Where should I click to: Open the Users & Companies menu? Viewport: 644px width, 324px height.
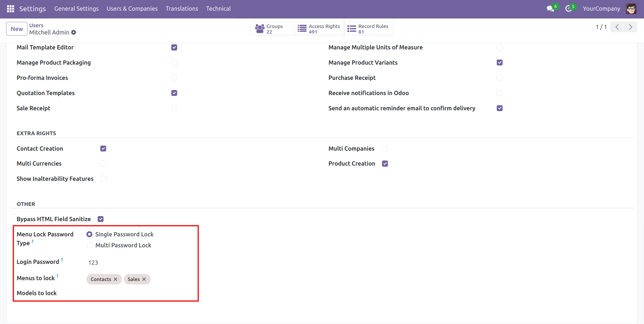pos(132,9)
